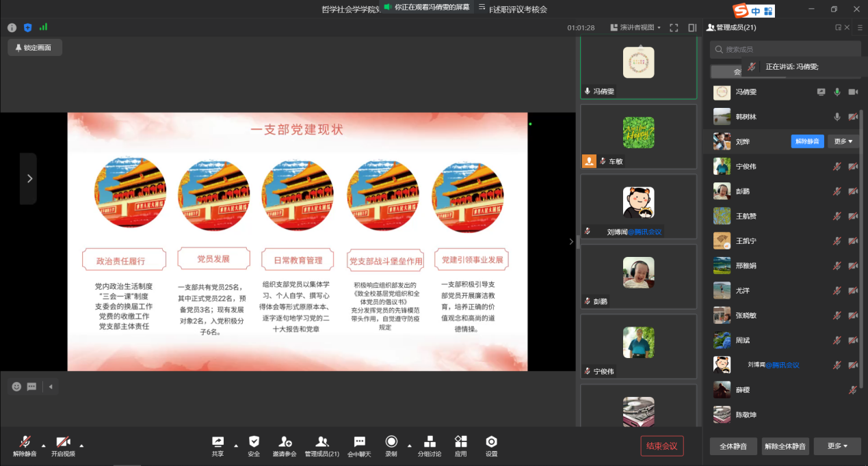Open the 演讲者视图 view dropdown

[640, 28]
